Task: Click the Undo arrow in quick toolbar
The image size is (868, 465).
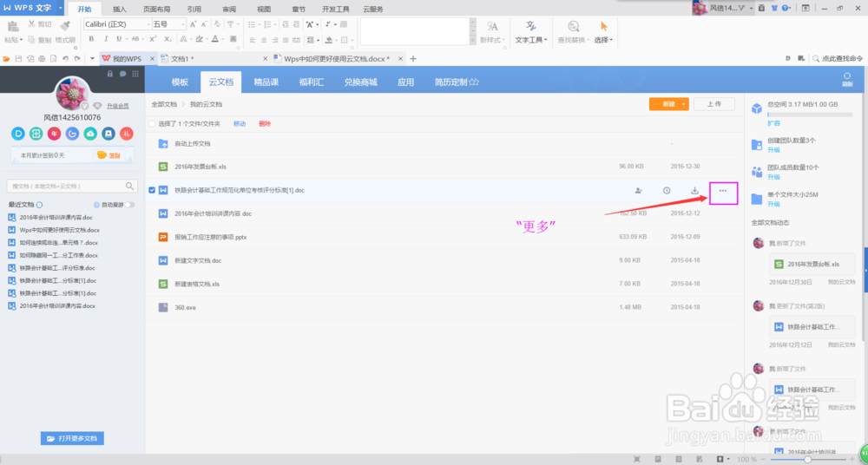Action: pos(65,59)
